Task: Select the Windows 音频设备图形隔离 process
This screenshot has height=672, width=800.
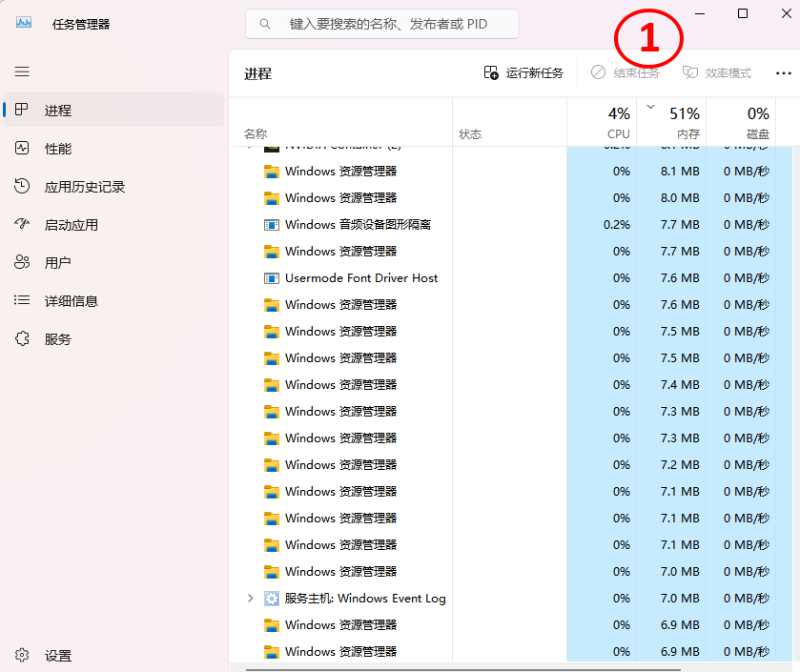Action: pos(510,225)
